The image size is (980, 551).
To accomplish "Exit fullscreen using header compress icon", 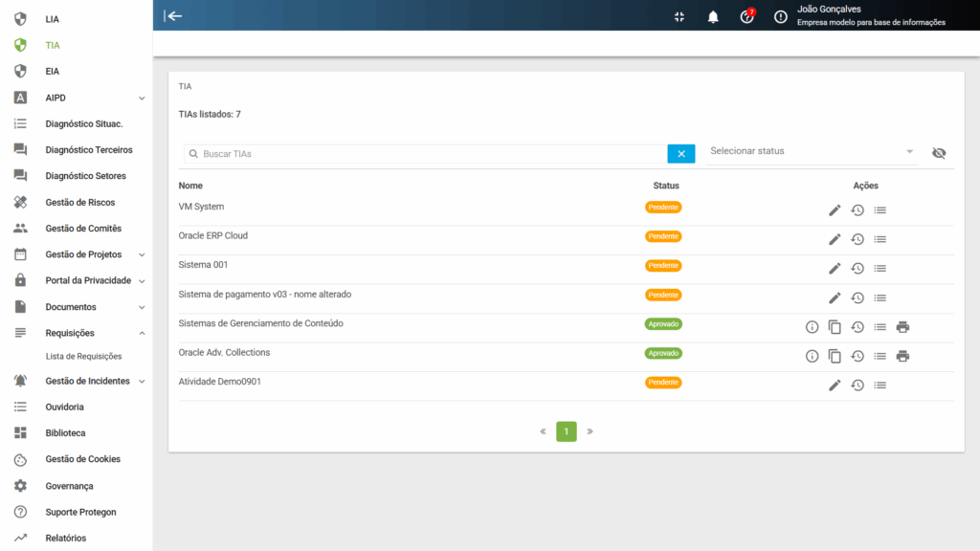I will [679, 17].
